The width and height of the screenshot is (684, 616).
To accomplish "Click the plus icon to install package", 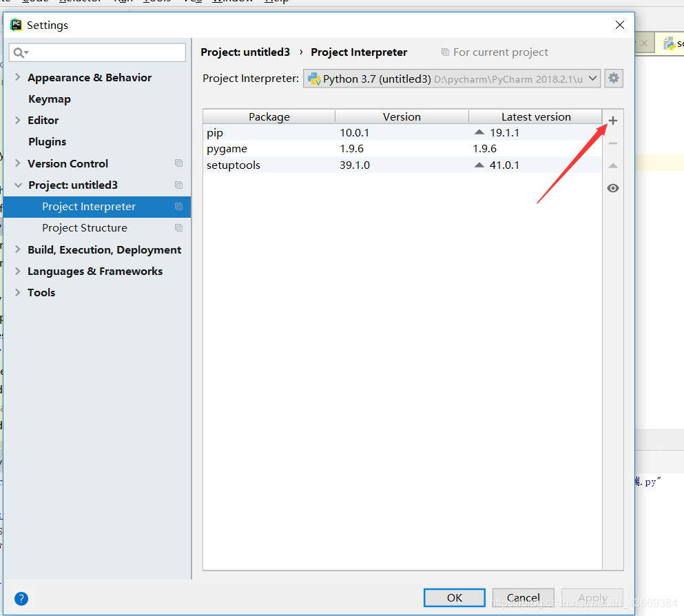I will (613, 121).
